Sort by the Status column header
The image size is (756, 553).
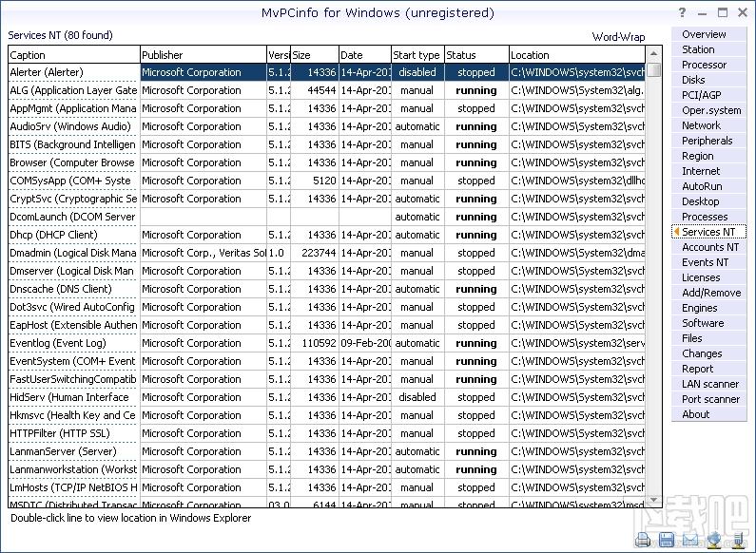pyautogui.click(x=476, y=55)
